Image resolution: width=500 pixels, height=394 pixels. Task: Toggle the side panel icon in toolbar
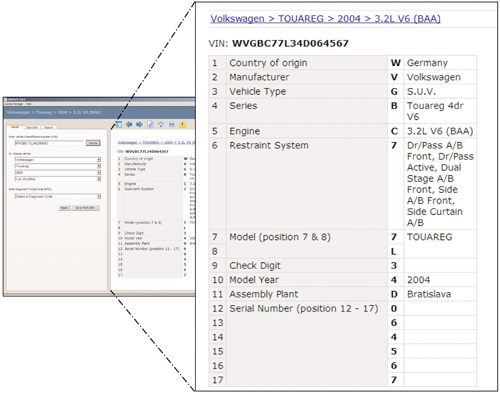[119, 125]
